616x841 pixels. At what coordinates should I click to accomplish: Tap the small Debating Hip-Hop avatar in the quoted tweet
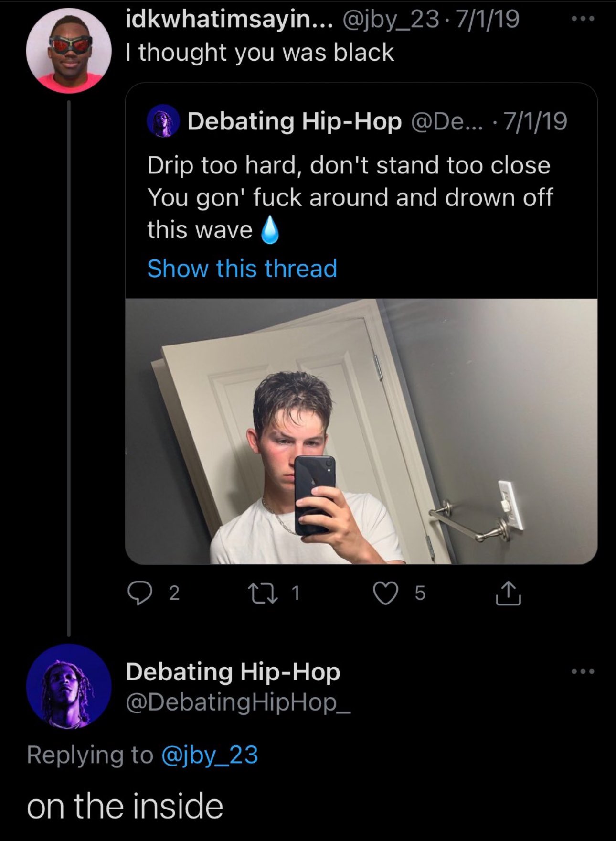pyautogui.click(x=163, y=121)
